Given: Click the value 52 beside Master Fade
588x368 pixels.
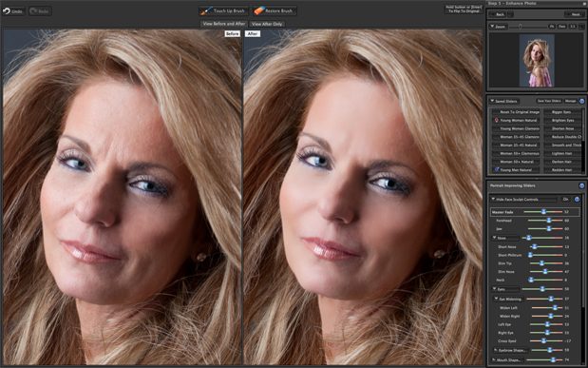Looking at the screenshot, I should [566, 212].
